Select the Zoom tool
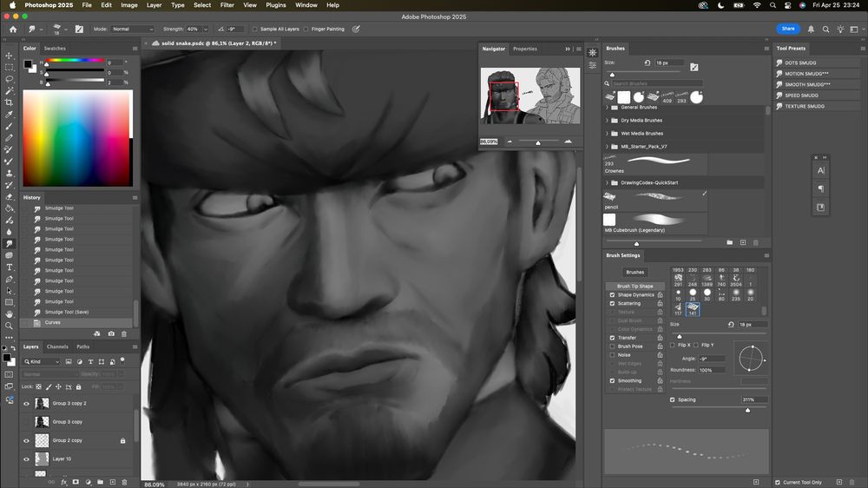This screenshot has height=488, width=868. tap(9, 326)
